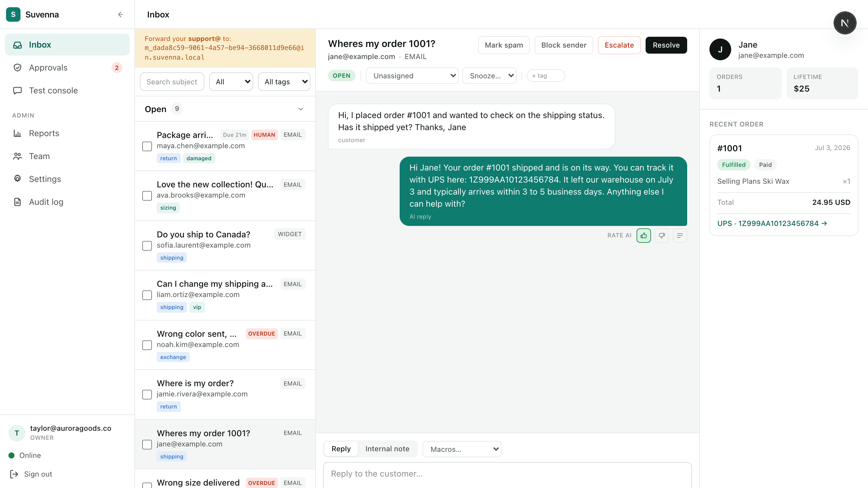
Task: Click the Audit log document icon
Action: click(x=17, y=202)
